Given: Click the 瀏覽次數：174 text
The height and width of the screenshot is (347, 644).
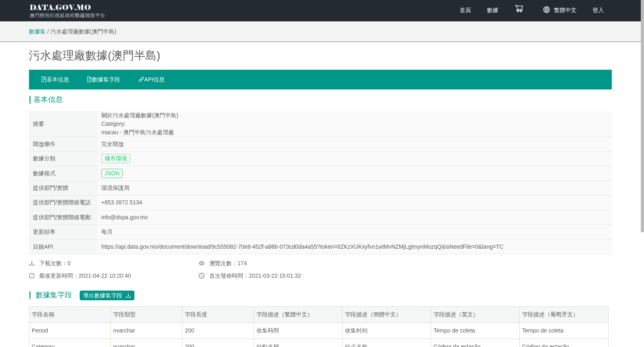Looking at the screenshot, I should click(228, 263).
